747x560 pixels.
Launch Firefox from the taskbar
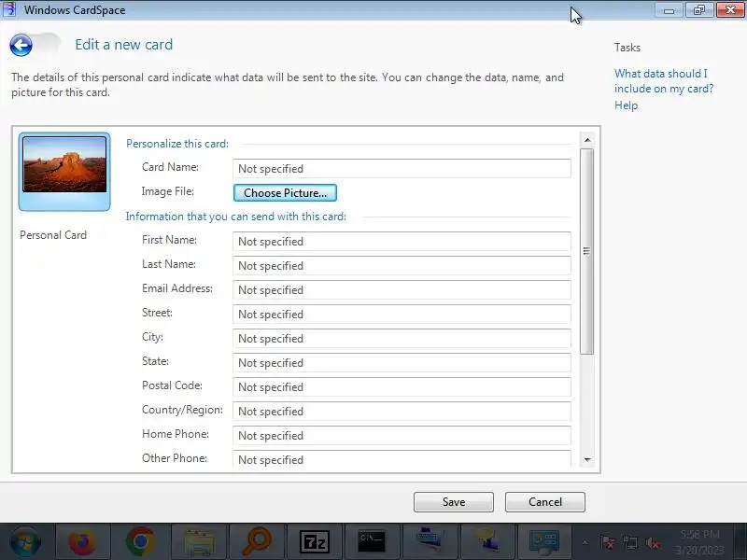click(82, 541)
